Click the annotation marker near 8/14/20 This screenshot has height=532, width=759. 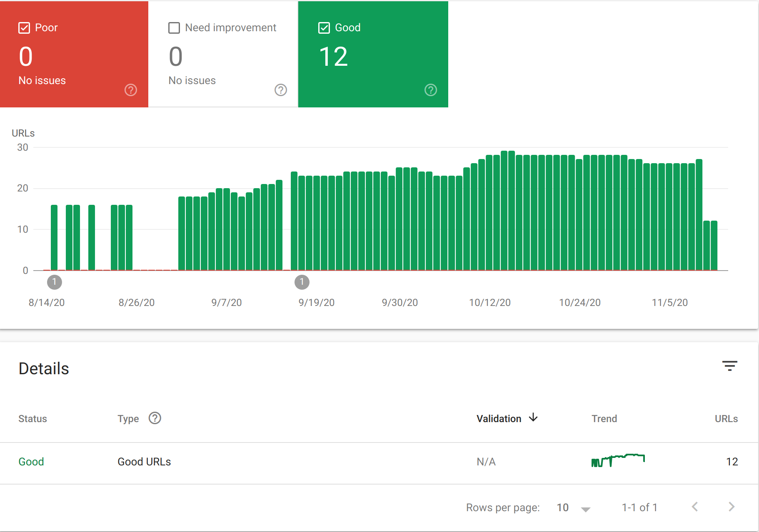[x=55, y=282]
